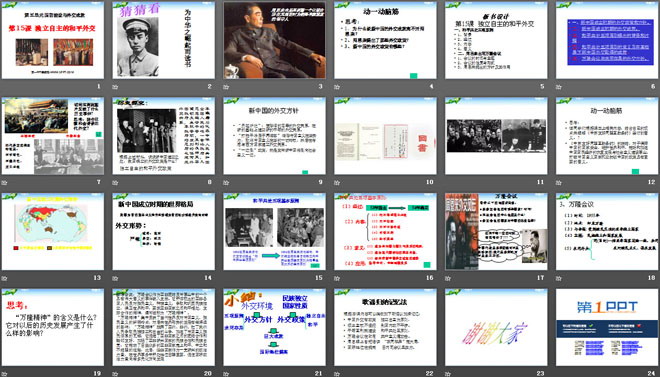Click the animation star icon under slide 2

pos(115,87)
